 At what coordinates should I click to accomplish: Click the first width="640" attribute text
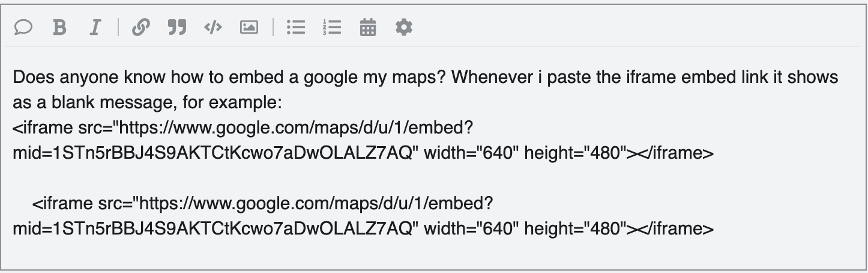pos(471,153)
